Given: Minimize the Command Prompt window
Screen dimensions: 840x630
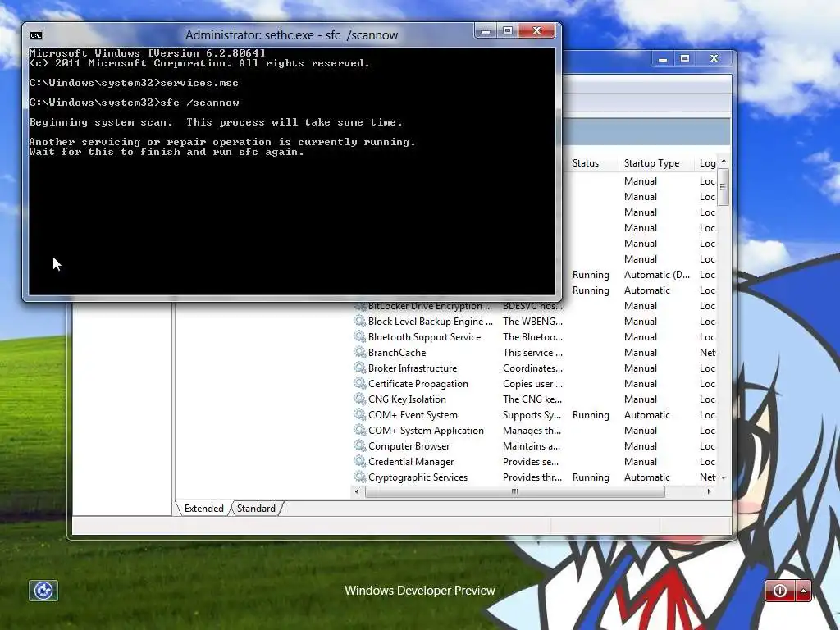Looking at the screenshot, I should (x=486, y=31).
